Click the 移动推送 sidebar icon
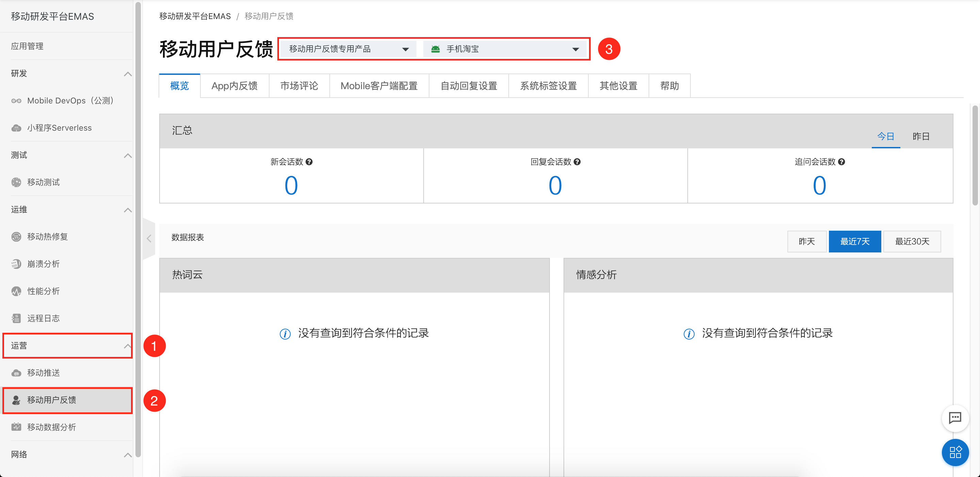Image resolution: width=980 pixels, height=477 pixels. [x=16, y=373]
